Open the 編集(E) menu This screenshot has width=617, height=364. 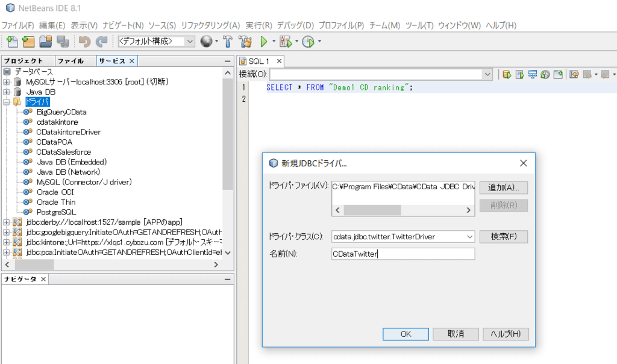[x=52, y=25]
